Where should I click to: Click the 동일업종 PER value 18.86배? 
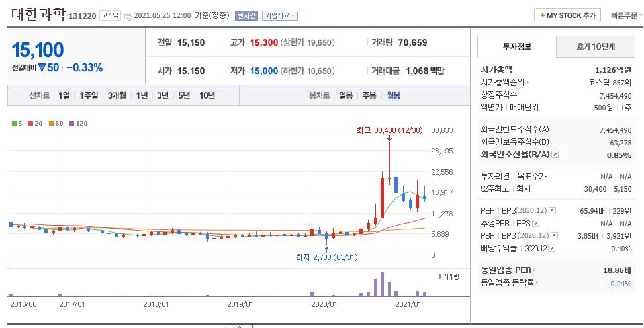(618, 270)
